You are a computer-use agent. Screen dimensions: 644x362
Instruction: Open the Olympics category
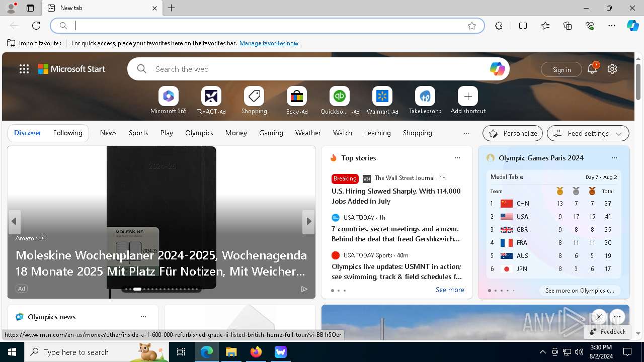(199, 133)
